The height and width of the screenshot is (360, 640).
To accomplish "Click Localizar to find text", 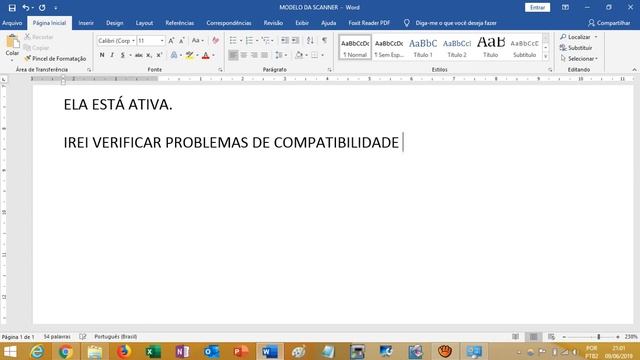I will [x=576, y=37].
